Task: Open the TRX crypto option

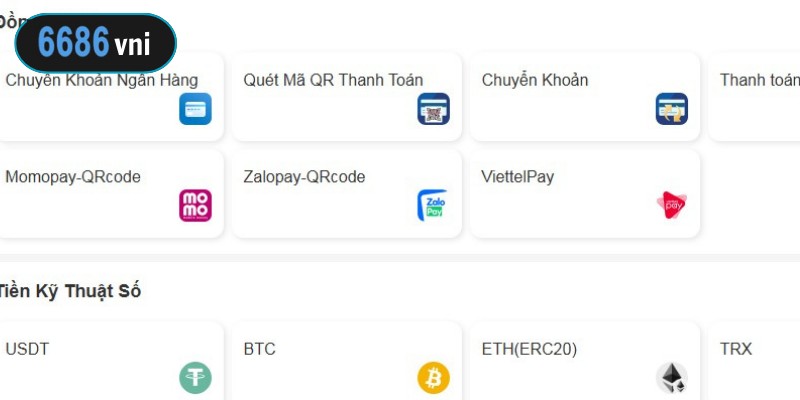Action: (754, 361)
